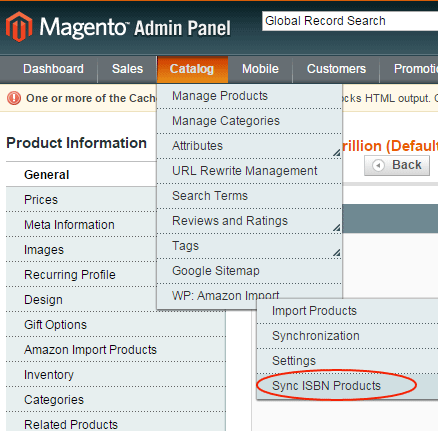Click the red cache warning icon
438x431 pixels.
coord(14,98)
